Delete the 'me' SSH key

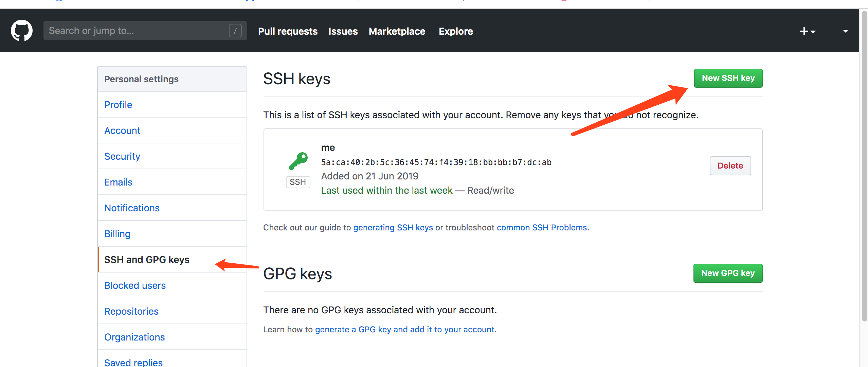point(730,166)
